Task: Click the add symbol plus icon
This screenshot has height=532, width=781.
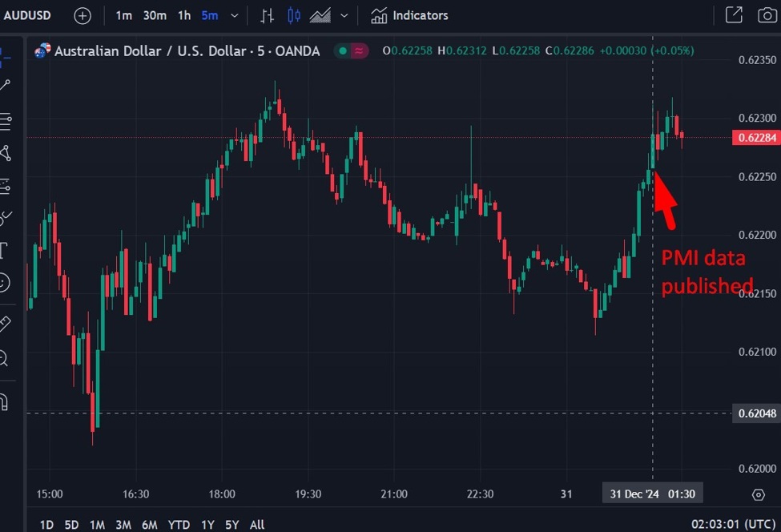Action: 83,15
